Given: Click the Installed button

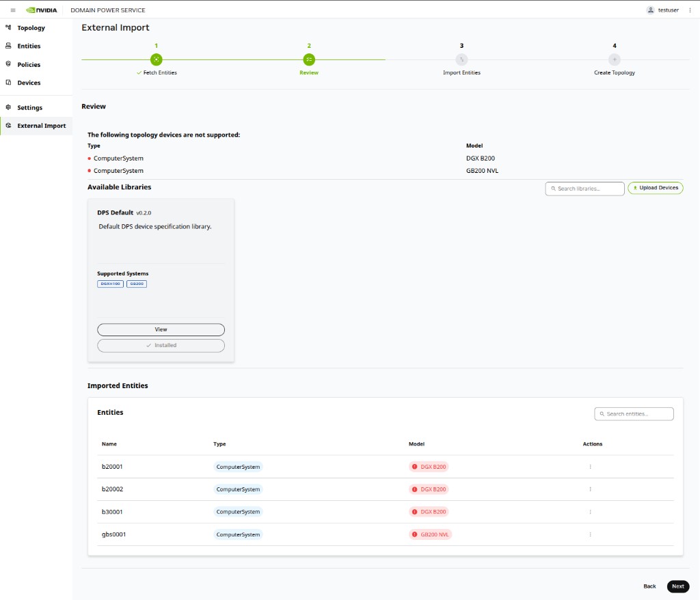Looking at the screenshot, I should tap(161, 346).
